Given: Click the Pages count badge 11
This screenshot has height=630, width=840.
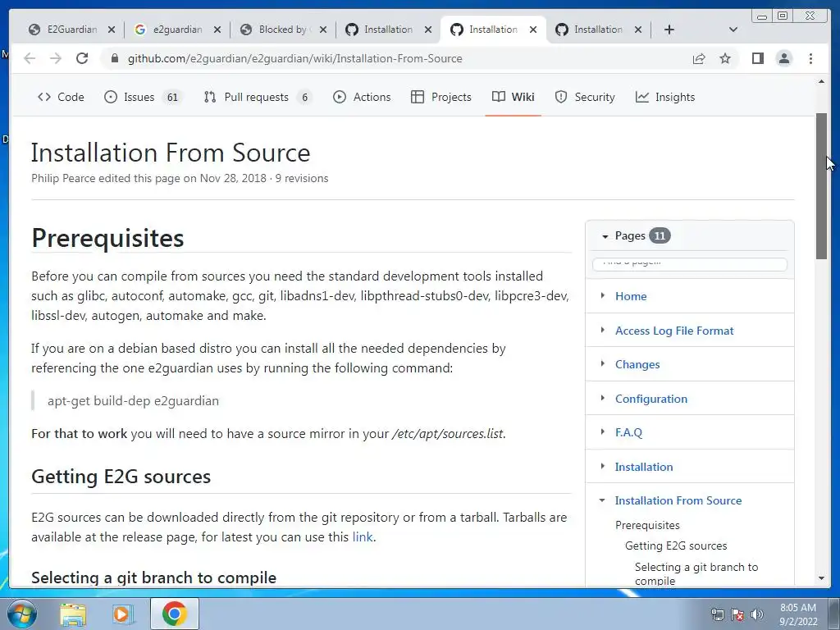Looking at the screenshot, I should click(660, 235).
